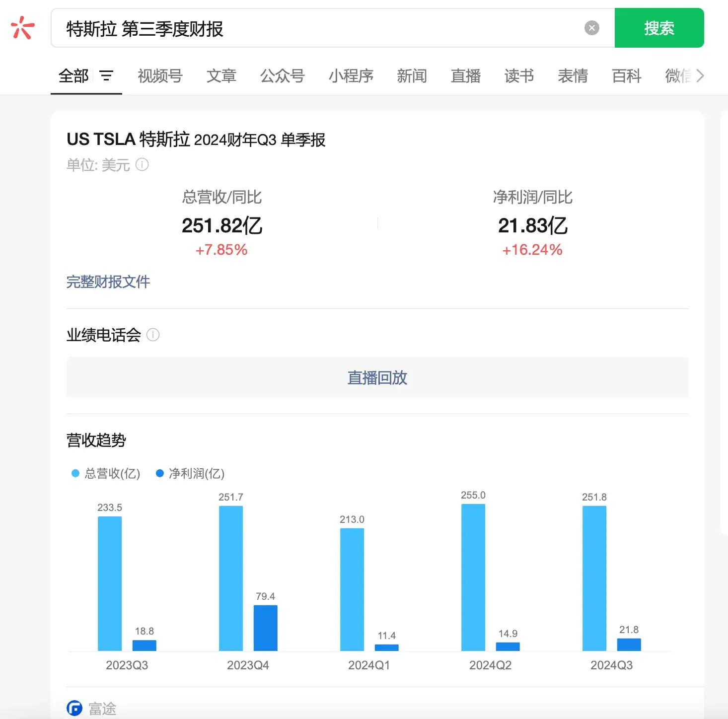Go to the 新闻 tab
This screenshot has height=719, width=728.
click(412, 76)
